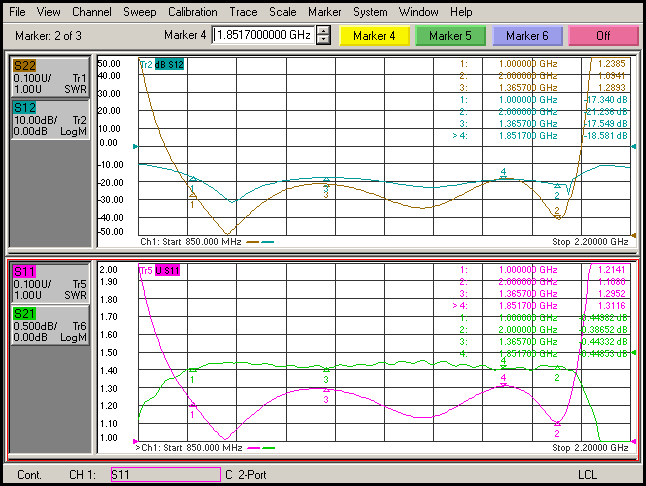Click the yellow Marker 4 button
The width and height of the screenshot is (646, 486).
(x=375, y=35)
